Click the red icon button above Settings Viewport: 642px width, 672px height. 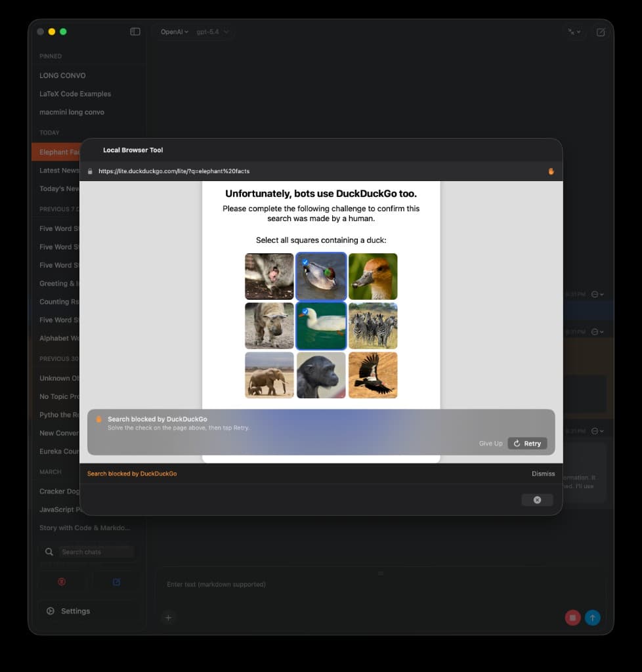point(62,581)
